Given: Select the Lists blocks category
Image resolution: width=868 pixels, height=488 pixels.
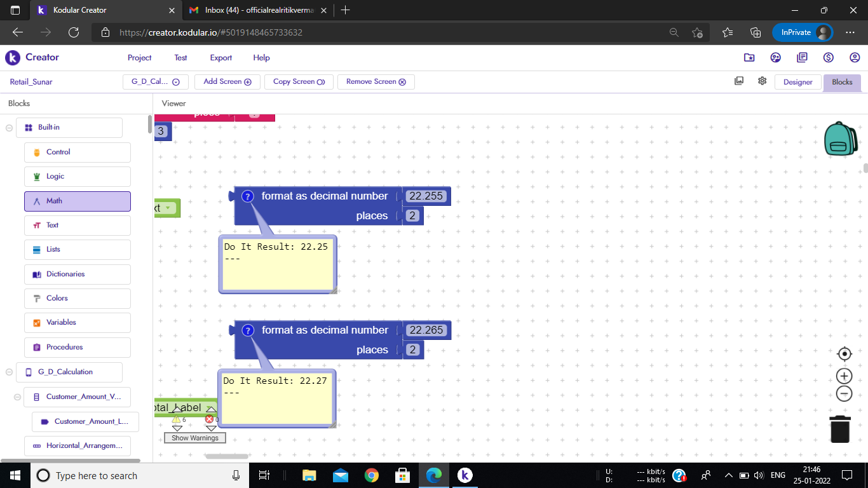Looking at the screenshot, I should [78, 250].
